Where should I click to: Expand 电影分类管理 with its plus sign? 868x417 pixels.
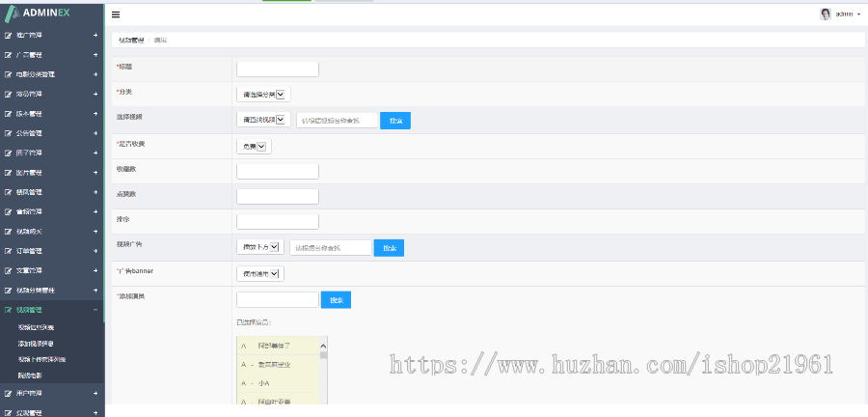[95, 74]
